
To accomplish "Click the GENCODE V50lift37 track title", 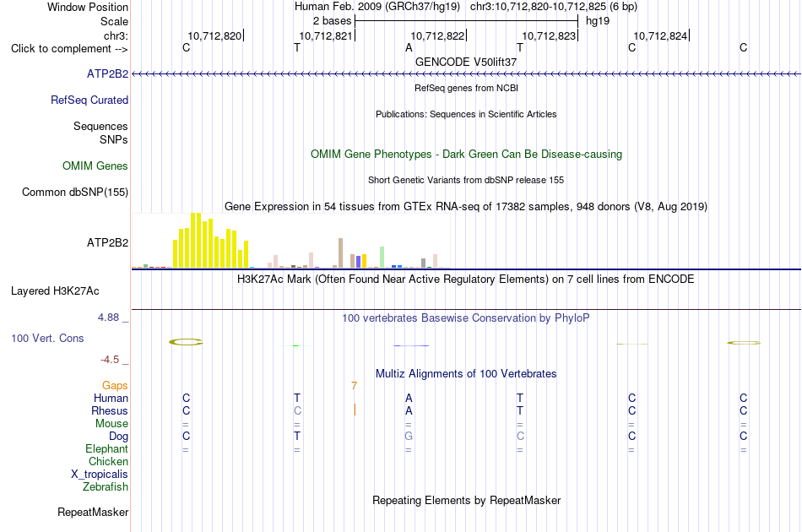I will point(466,62).
